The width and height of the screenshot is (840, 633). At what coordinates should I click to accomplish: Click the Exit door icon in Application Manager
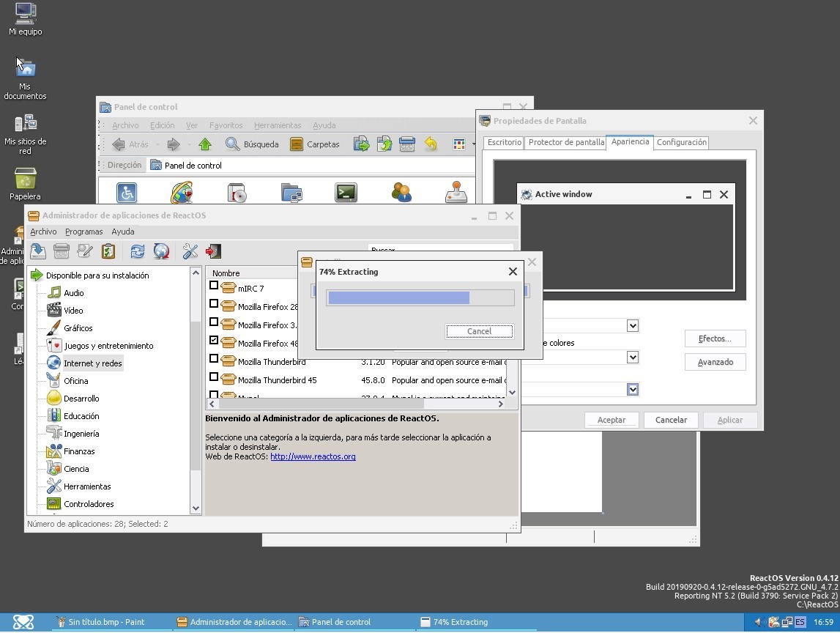[212, 251]
